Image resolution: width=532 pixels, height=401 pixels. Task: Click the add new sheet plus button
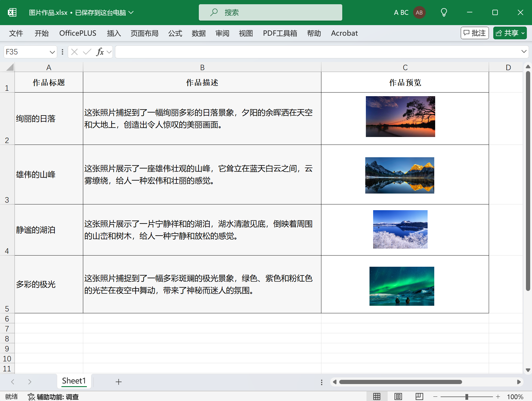[119, 382]
